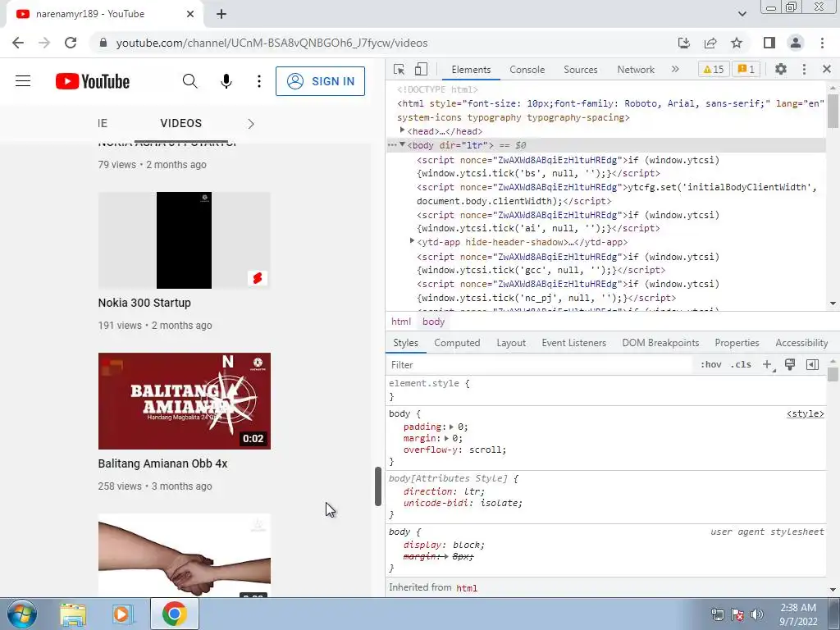Click the Balitang Amianan Obb 4x title
Viewport: 840px width, 630px height.
[x=163, y=463]
